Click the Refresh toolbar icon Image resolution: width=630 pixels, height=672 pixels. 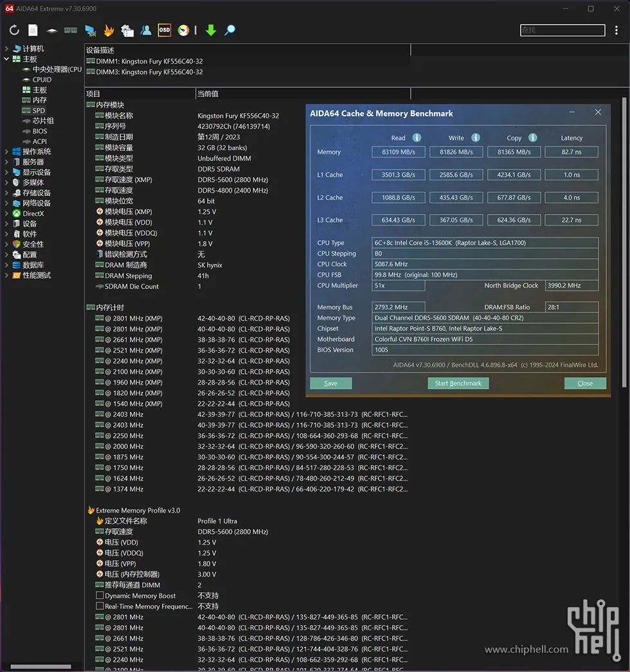click(14, 30)
